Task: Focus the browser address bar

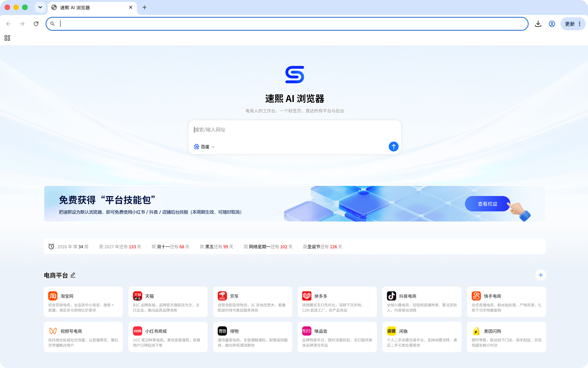Action: pos(287,24)
